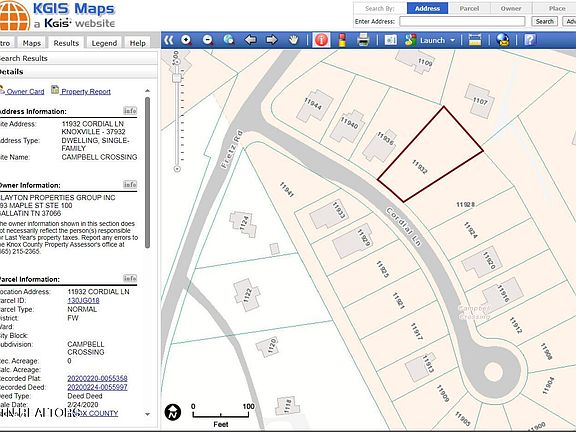The width and height of the screenshot is (576, 432).
Task: Click the Cordial Ln street label
Action: tap(403, 227)
